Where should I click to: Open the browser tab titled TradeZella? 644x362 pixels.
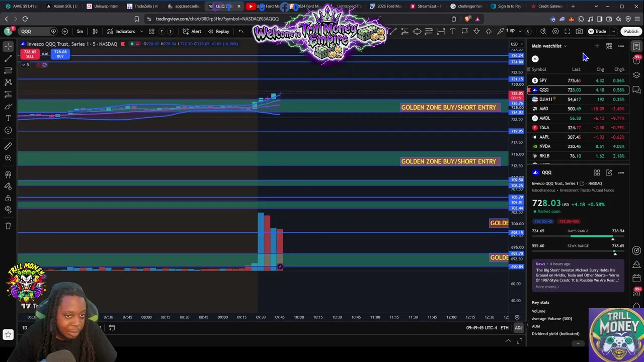[142, 6]
